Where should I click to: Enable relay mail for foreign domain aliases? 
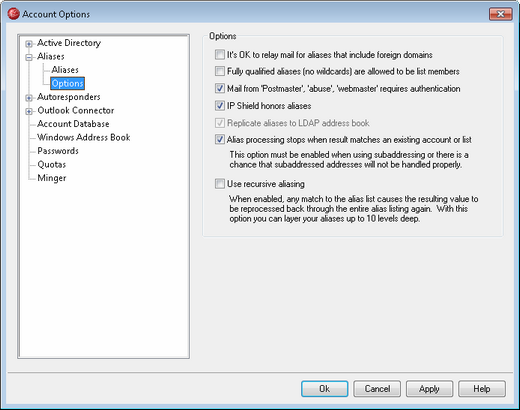pyautogui.click(x=220, y=54)
